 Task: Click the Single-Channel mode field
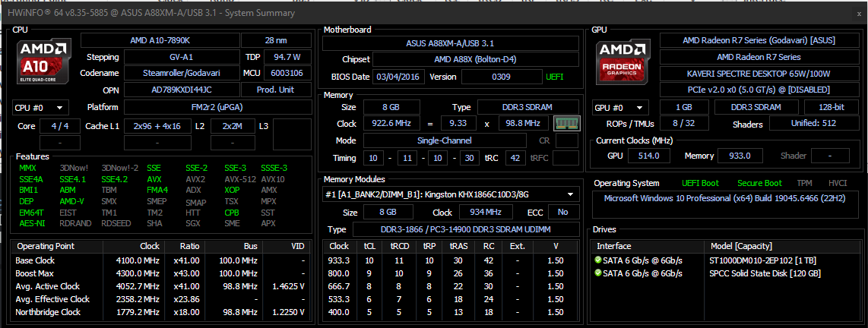coord(445,140)
